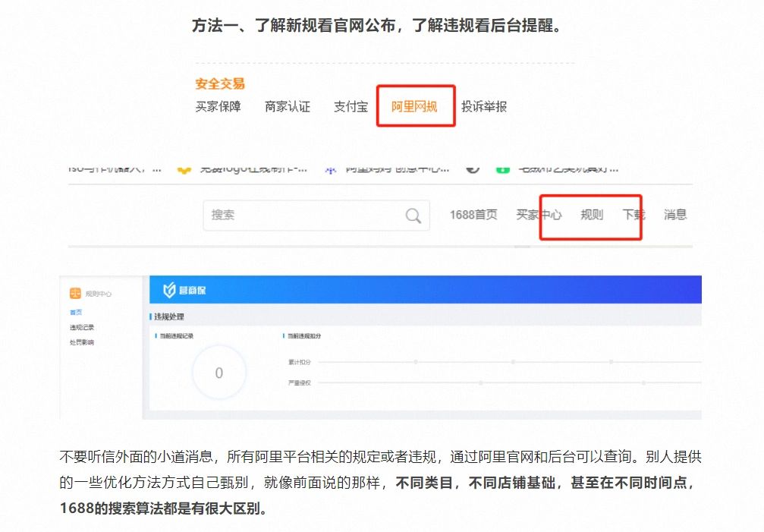764x532 pixels.
Task: Click the 当前违规记录 label
Action: (176, 336)
